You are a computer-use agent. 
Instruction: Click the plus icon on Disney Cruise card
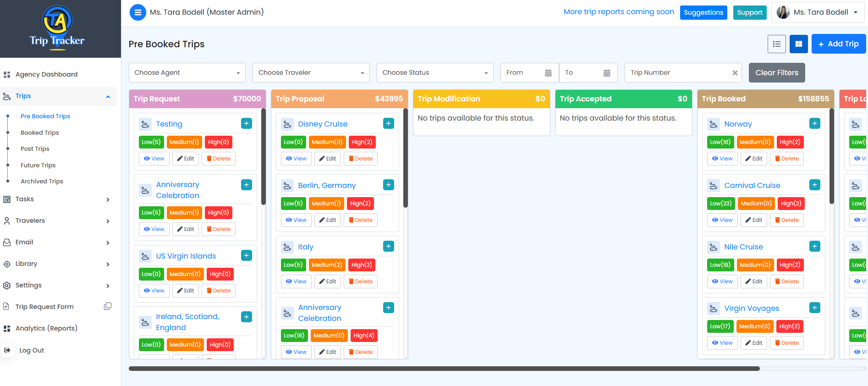pos(388,124)
